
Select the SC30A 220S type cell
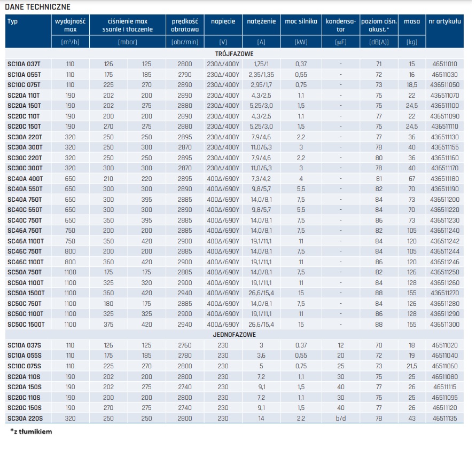coord(25,418)
